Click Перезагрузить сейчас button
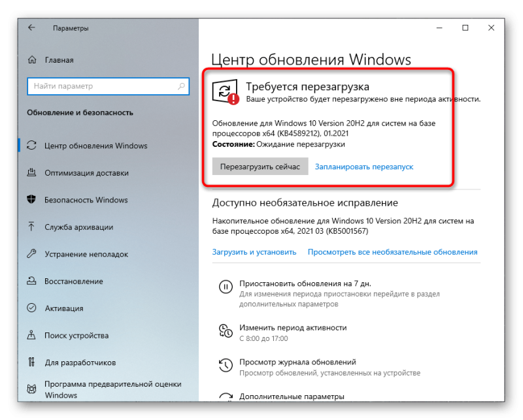 tap(260, 167)
